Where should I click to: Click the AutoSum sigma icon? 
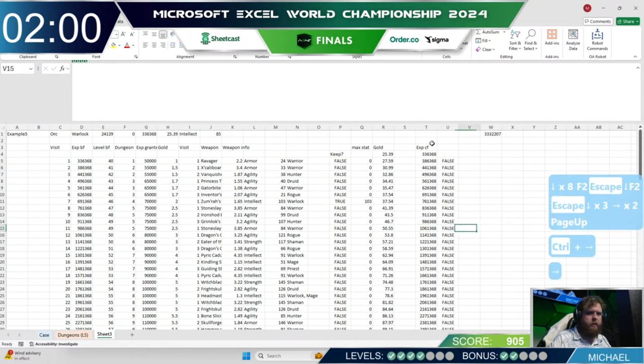click(x=478, y=32)
